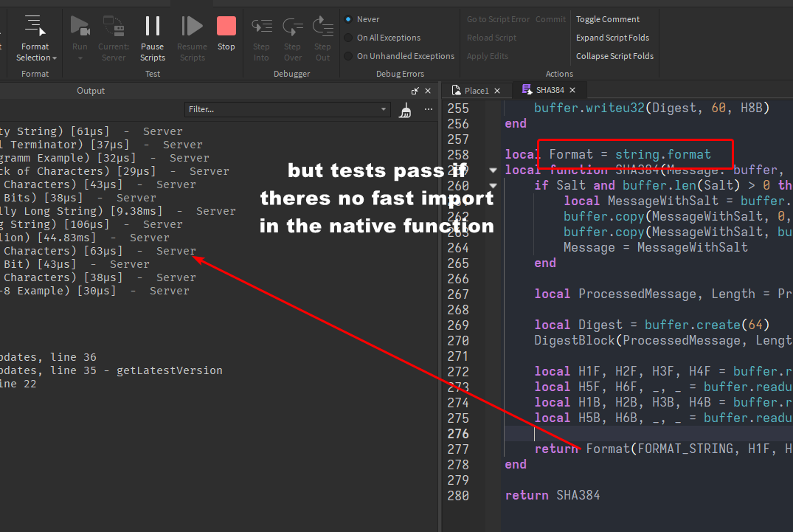The image size is (793, 532).
Task: Resume Scripts in the Test group
Action: (x=193, y=38)
